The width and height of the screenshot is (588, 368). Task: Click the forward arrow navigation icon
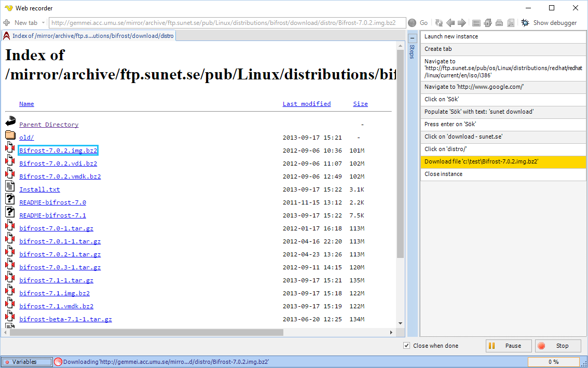click(x=461, y=23)
